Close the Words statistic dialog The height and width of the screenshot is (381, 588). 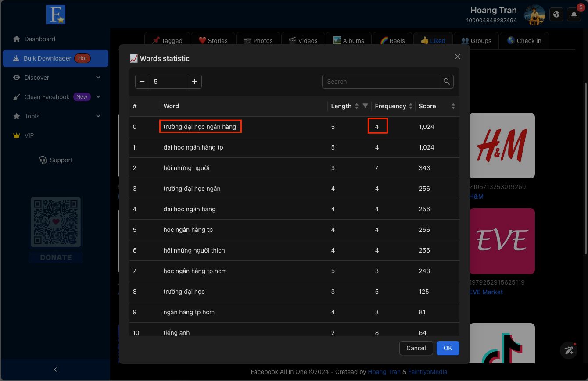pyautogui.click(x=458, y=57)
